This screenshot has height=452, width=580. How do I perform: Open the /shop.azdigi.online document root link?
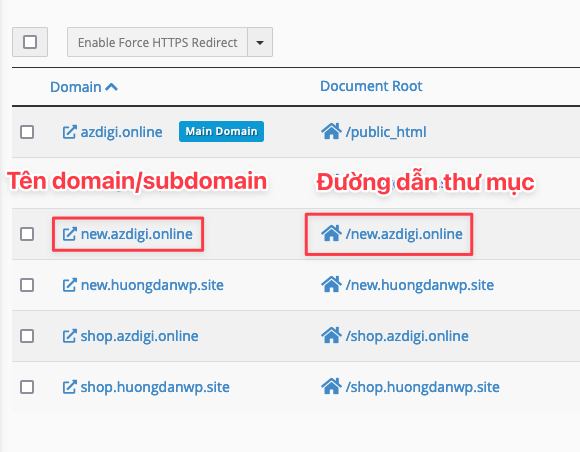click(x=407, y=336)
